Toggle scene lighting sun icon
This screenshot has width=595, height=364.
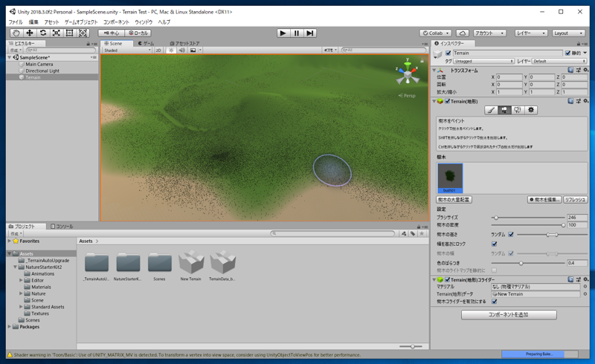(x=171, y=50)
